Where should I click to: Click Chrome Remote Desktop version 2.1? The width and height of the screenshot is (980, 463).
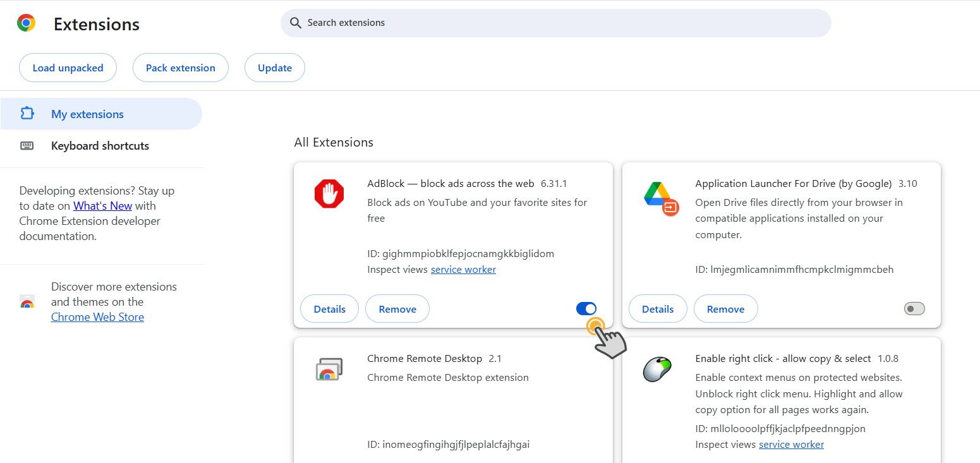[495, 359]
